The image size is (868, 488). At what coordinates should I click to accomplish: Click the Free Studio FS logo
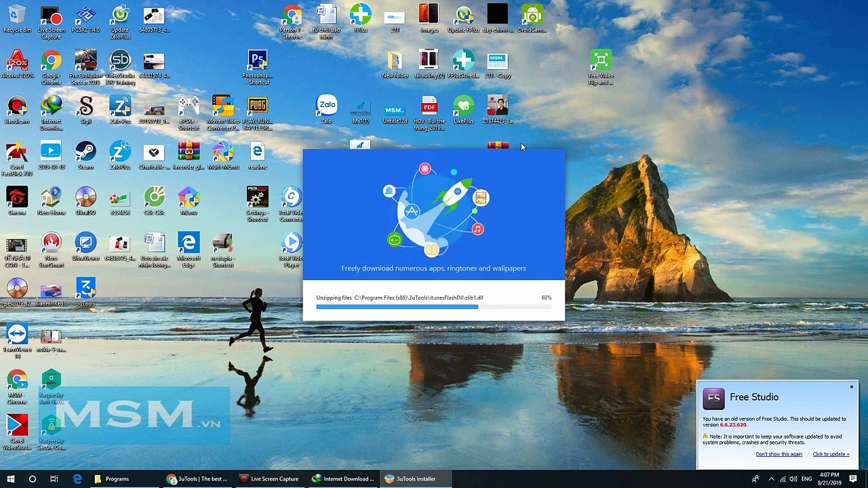coord(713,398)
